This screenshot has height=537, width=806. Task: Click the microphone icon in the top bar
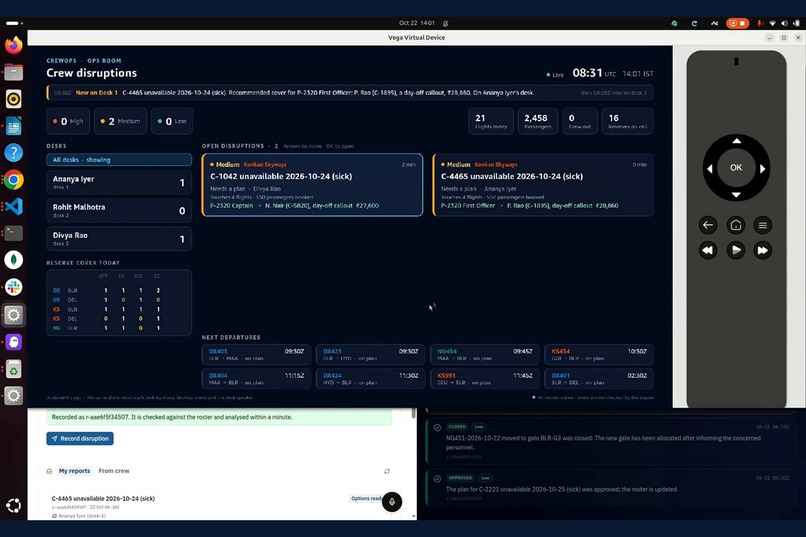point(760,23)
